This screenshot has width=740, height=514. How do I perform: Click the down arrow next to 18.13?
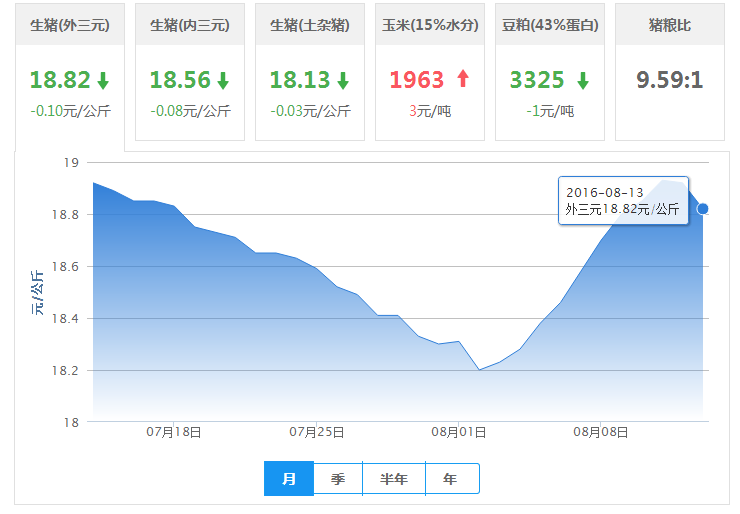point(343,80)
